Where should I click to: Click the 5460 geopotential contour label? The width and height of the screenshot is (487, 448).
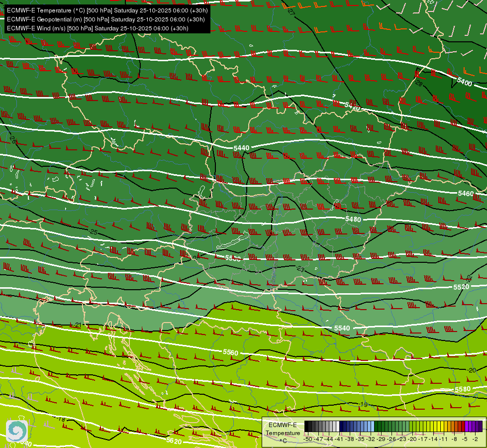coord(466,193)
